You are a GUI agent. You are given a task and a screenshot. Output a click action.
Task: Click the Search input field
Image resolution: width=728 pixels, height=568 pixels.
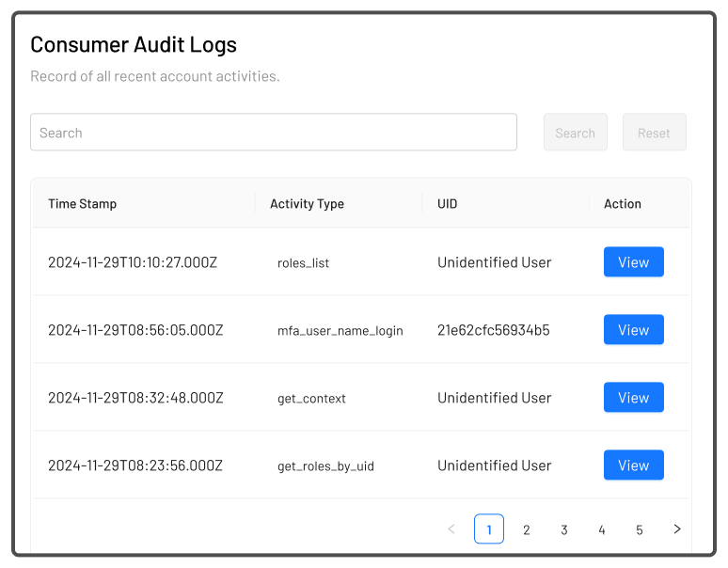[x=273, y=133]
